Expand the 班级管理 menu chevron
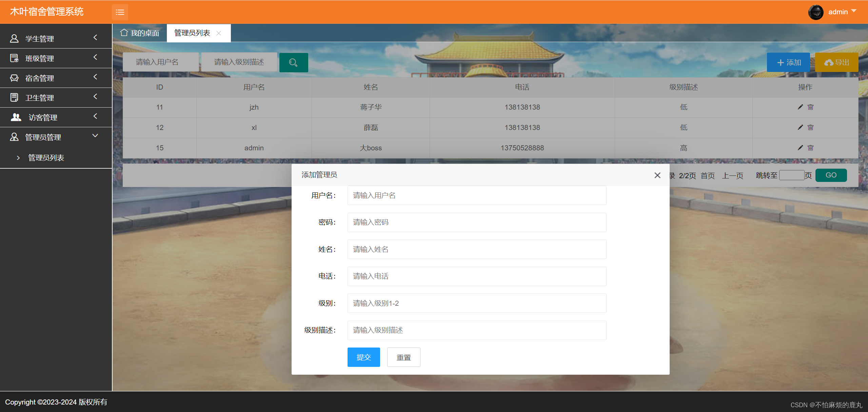This screenshot has height=412, width=868. tap(95, 57)
